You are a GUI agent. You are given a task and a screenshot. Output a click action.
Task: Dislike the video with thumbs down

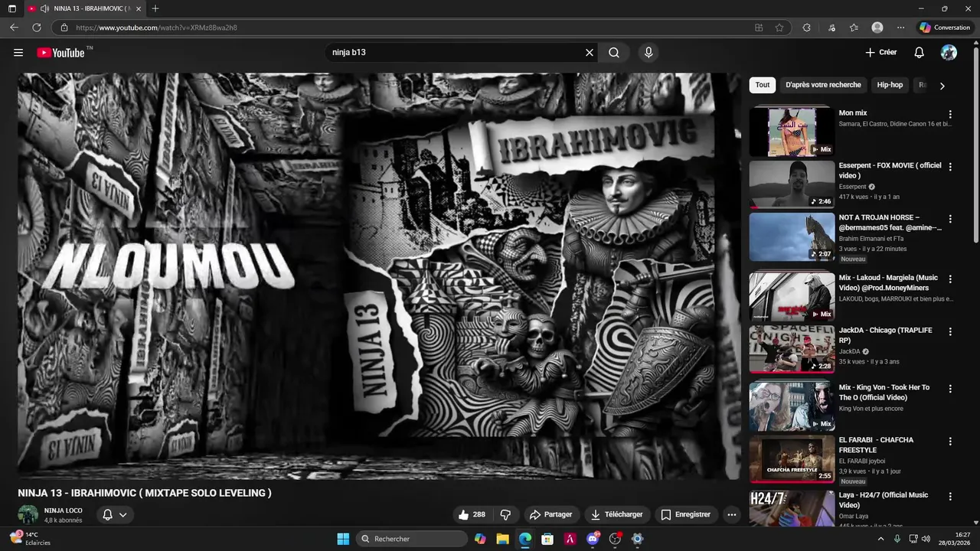[505, 515]
